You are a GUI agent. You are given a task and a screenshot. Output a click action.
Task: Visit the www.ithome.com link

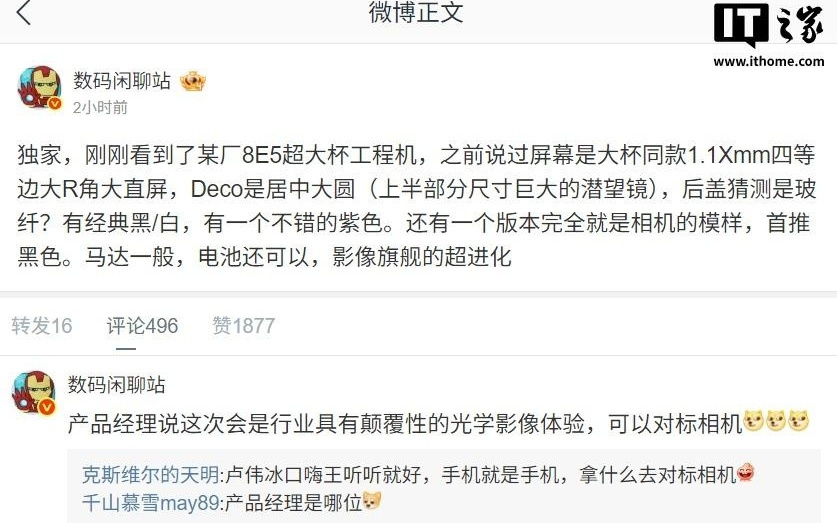coord(769,61)
